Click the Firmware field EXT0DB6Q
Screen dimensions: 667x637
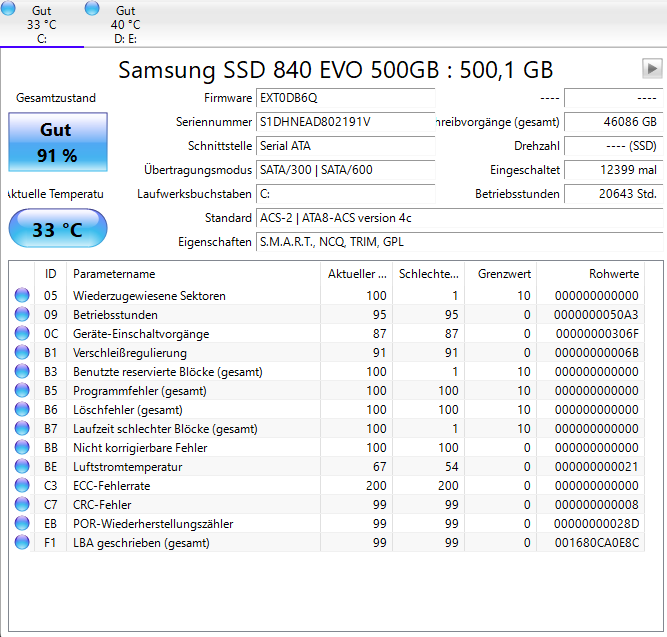(345, 98)
